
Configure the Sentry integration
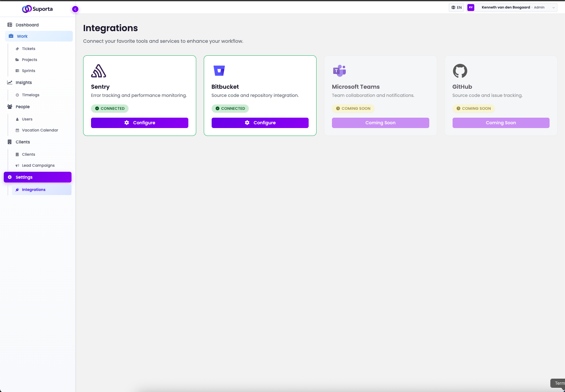pyautogui.click(x=140, y=123)
